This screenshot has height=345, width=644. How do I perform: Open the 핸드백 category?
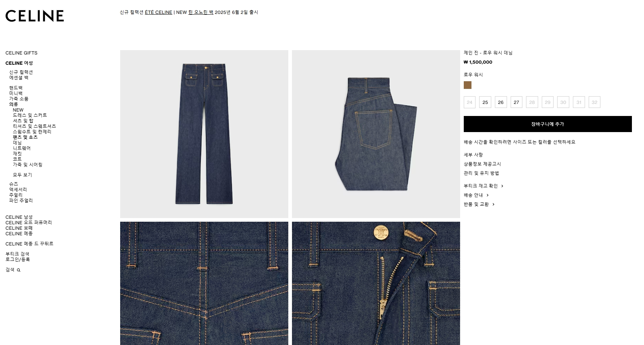pyautogui.click(x=16, y=88)
